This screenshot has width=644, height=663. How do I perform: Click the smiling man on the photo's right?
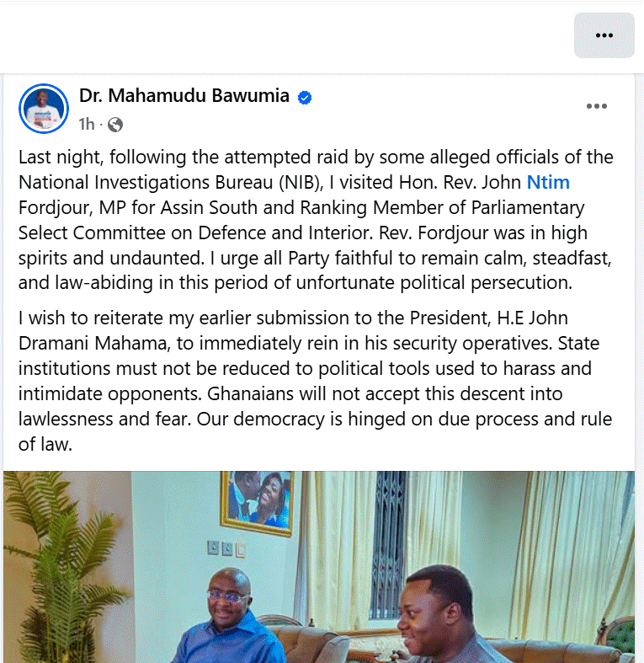coord(438,619)
